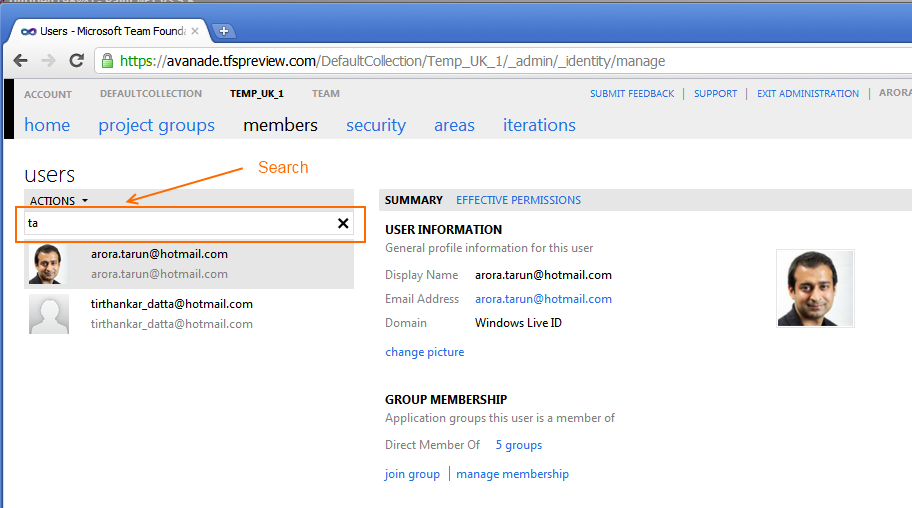Click the browser back arrow
Viewport: 912px width, 508px height.
tap(20, 61)
